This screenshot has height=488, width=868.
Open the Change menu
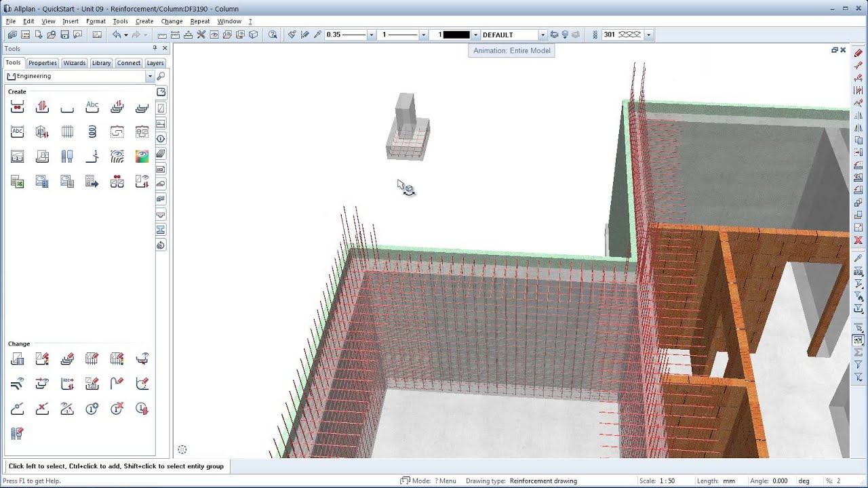172,21
